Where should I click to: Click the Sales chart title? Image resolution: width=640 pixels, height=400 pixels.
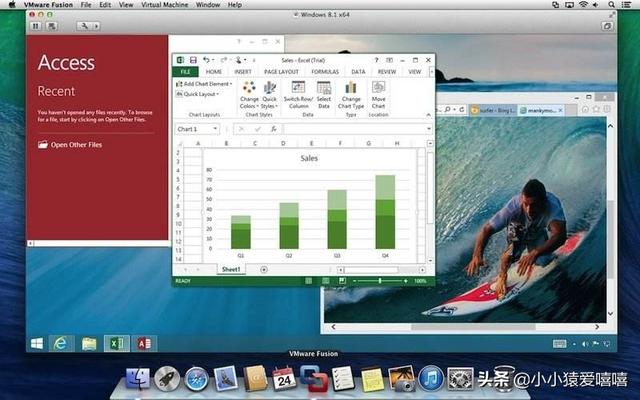[309, 158]
